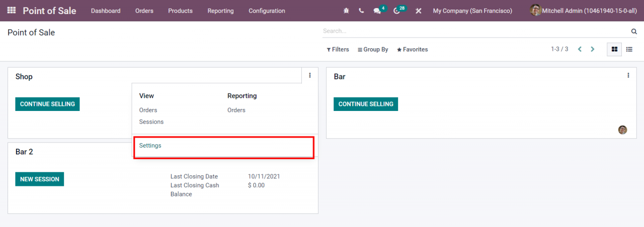This screenshot has width=644, height=227.
Task: Open the conversations chat icon
Action: point(377,11)
